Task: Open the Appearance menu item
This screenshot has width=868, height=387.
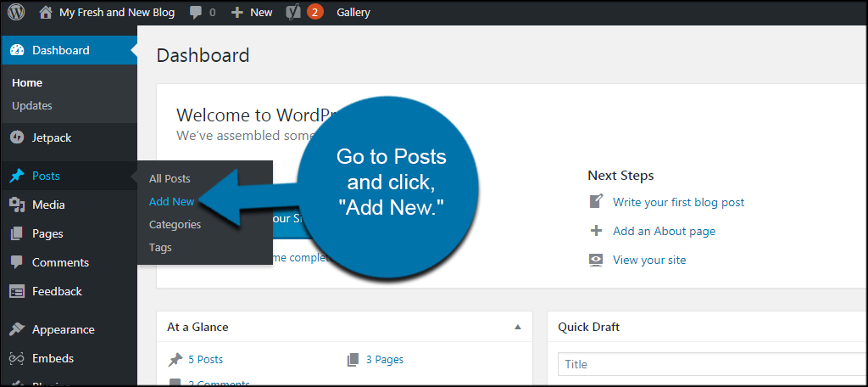Action: pyautogui.click(x=63, y=329)
